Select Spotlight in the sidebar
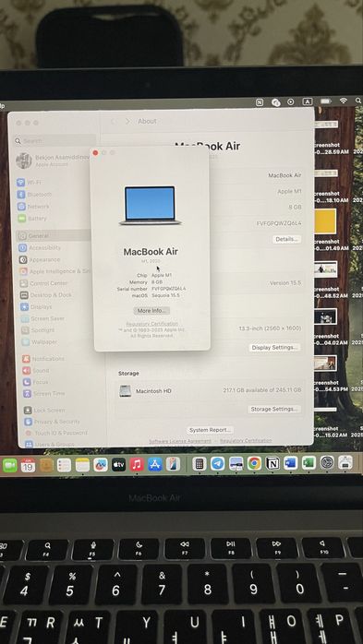This screenshot has height=644, width=363. pos(38,330)
